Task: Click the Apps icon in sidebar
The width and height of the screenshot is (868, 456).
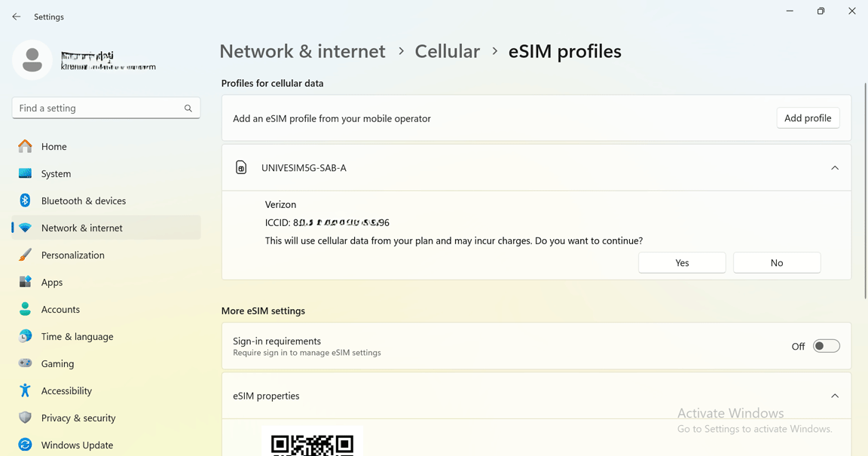Action: (x=25, y=282)
